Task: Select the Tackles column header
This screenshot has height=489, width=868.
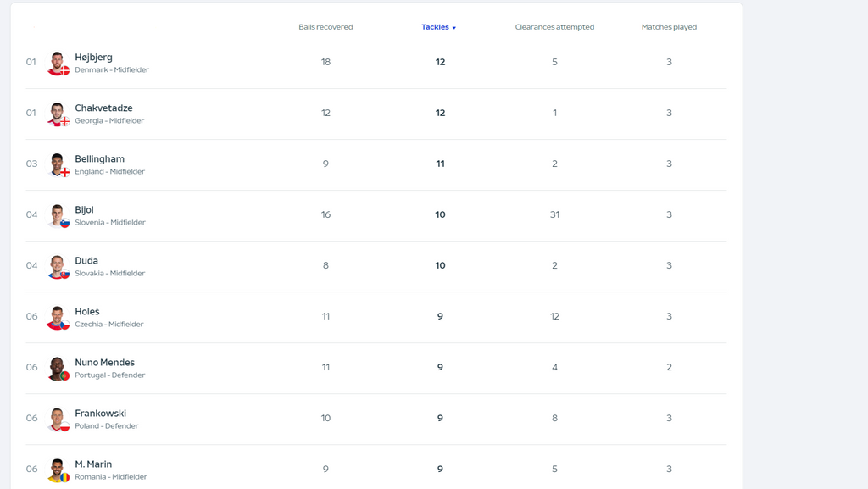Action: [x=435, y=27]
